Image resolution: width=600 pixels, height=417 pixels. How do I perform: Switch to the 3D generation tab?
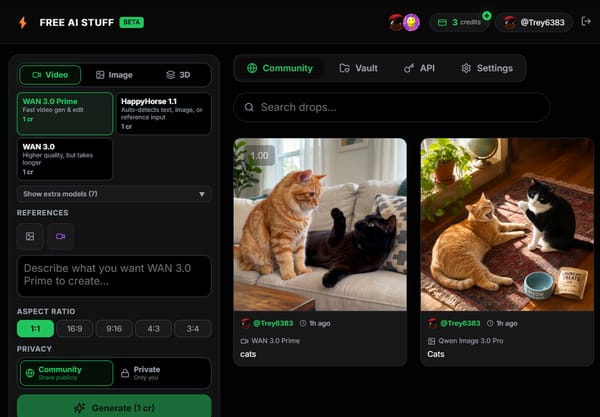pyautogui.click(x=178, y=75)
